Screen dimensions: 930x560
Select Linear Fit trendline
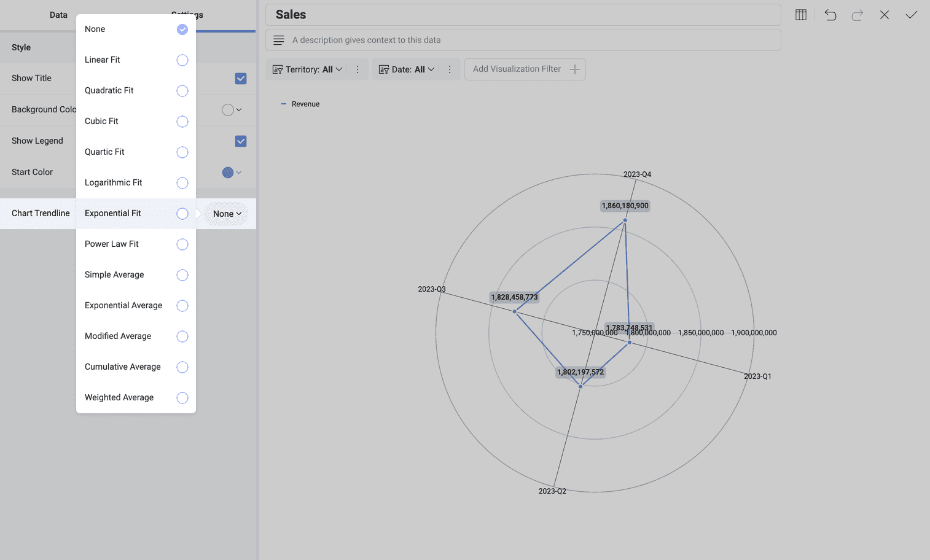[136, 60]
